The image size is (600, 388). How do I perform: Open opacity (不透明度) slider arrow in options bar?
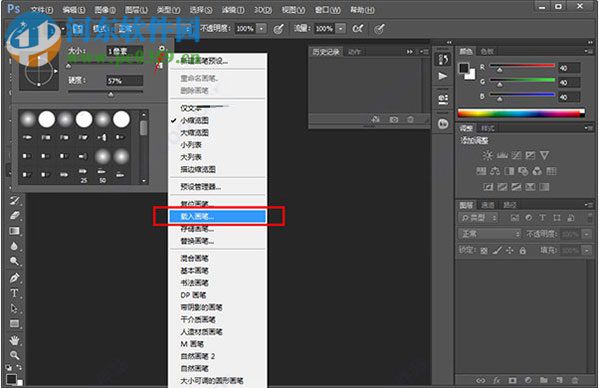point(261,29)
